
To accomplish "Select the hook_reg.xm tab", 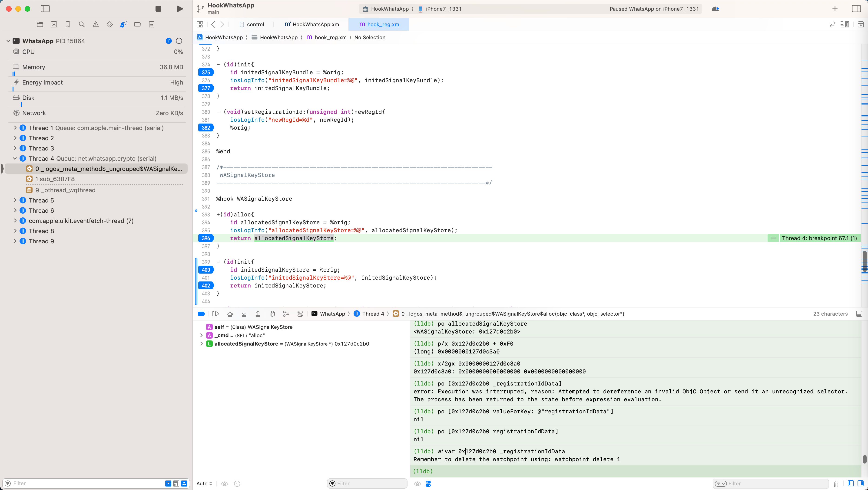I will 379,24.
